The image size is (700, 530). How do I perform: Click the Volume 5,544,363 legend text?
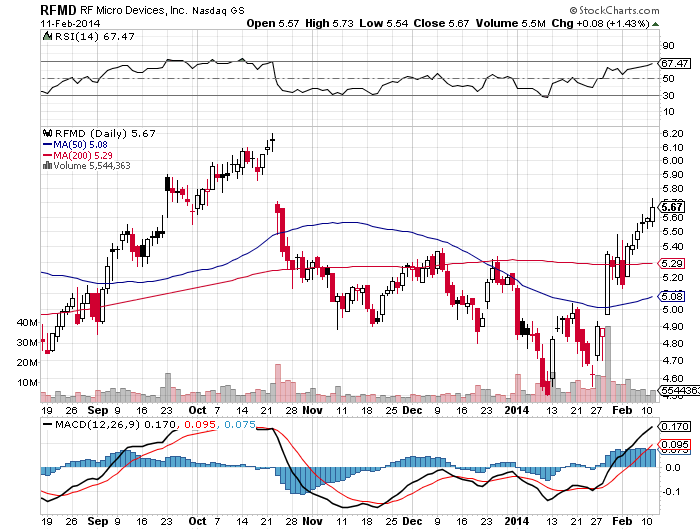92,166
